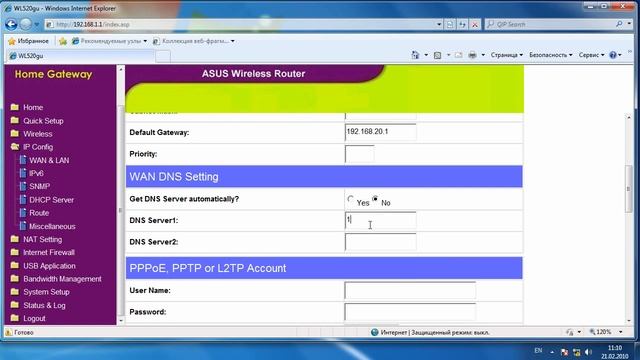This screenshot has width=640, height=360.
Task: Click the add to favorites bar star icon
Action: [63, 41]
